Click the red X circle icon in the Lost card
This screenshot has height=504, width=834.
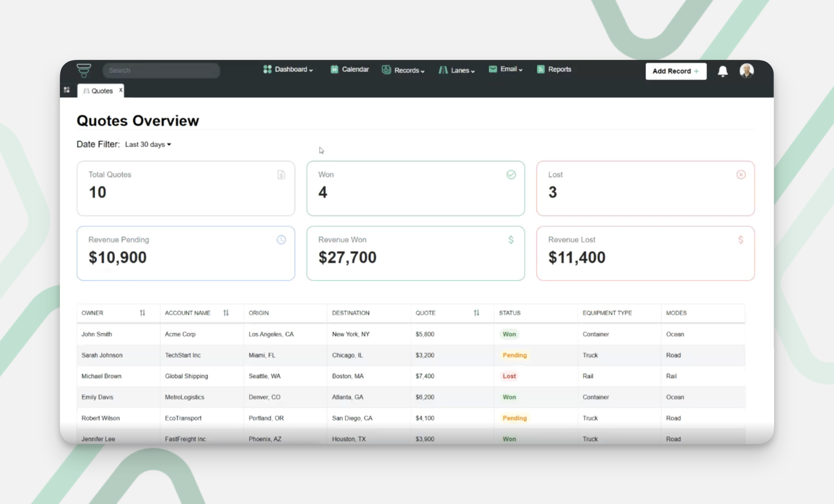[741, 175]
